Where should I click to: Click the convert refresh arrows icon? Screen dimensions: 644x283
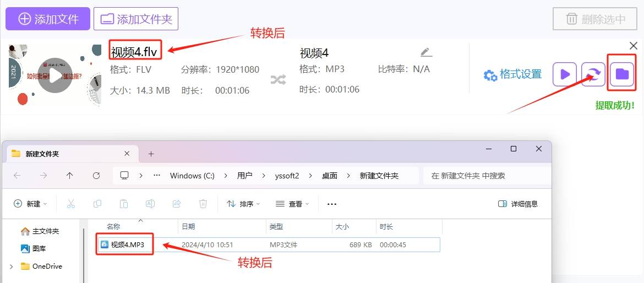pos(593,74)
